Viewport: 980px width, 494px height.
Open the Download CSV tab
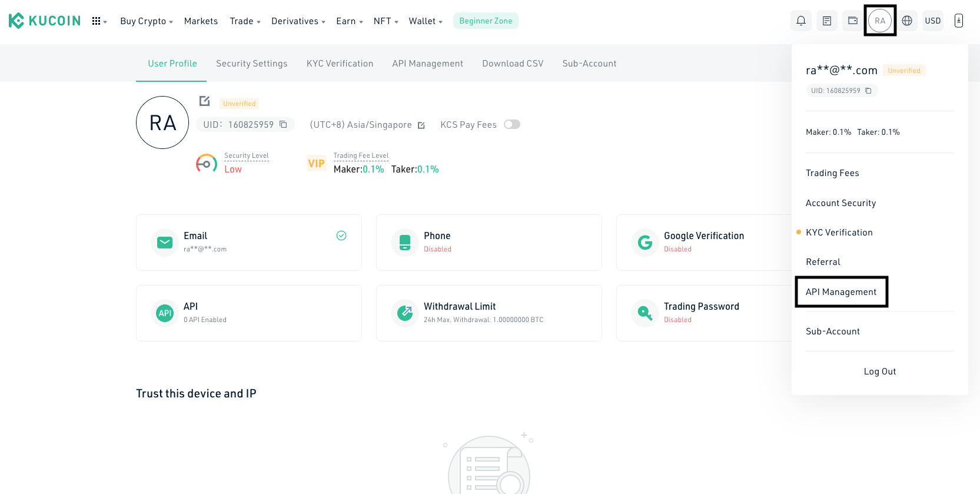[x=513, y=64]
